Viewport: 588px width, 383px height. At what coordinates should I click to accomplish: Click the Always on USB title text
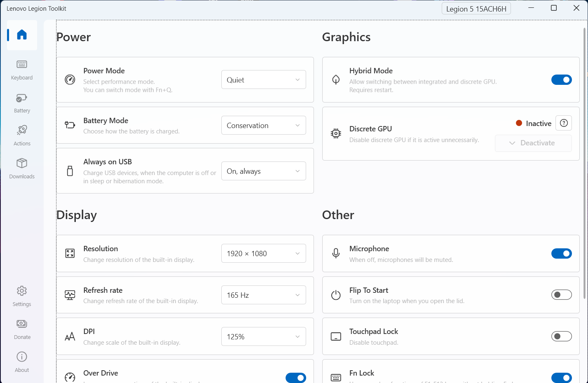tap(108, 162)
